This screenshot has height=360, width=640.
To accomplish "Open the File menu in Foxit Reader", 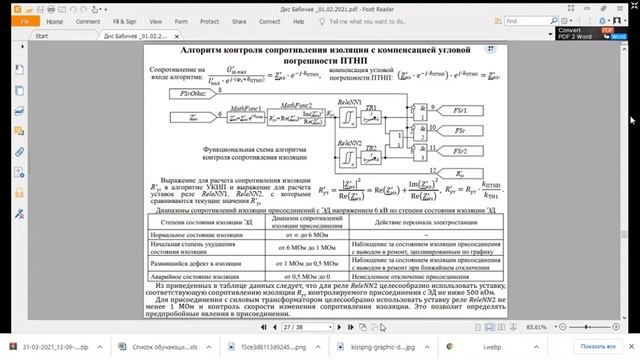I will 25,21.
